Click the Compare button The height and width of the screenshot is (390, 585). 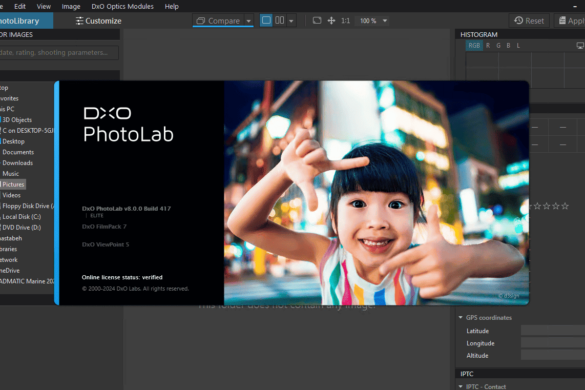click(218, 21)
